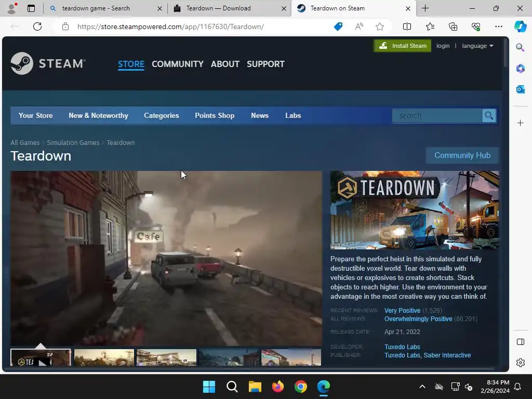The width and height of the screenshot is (532, 399).
Task: Focus the Steam store search field
Action: (x=437, y=116)
